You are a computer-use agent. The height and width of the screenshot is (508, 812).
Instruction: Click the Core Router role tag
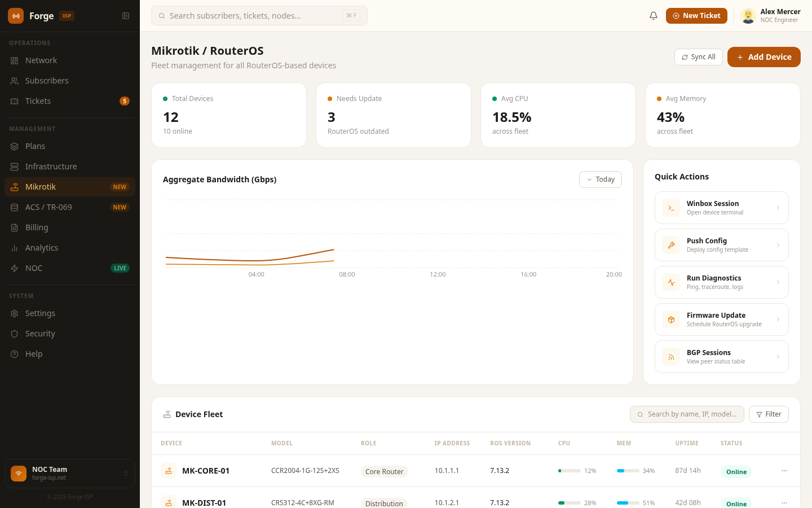385,471
